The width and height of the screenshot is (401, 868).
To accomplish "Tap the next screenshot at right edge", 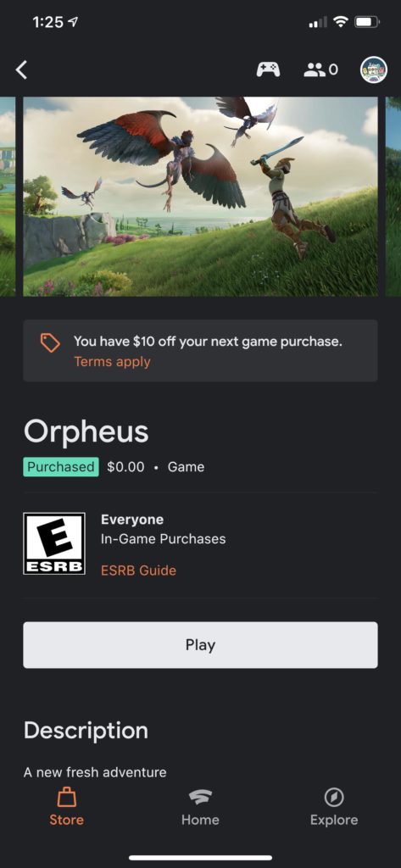I will pos(393,197).
